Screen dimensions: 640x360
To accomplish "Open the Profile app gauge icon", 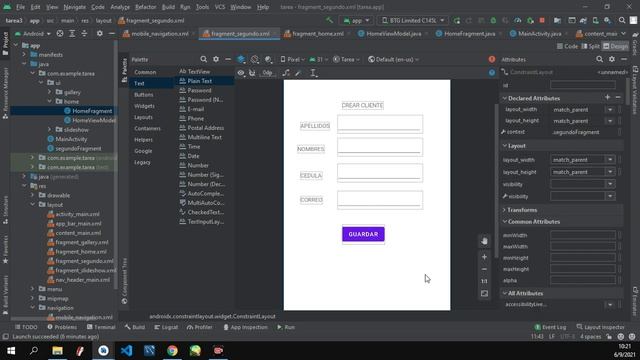I will coord(518,20).
